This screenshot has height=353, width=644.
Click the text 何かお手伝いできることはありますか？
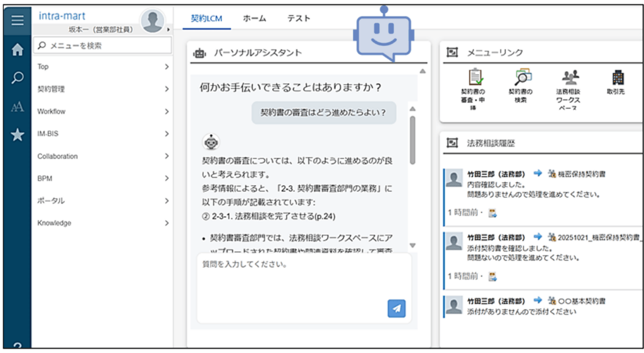(291, 87)
